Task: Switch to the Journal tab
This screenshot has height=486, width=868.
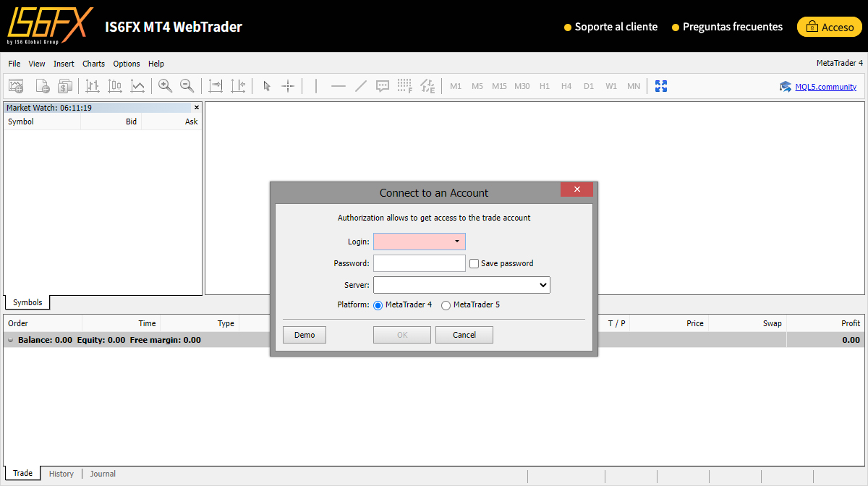Action: tap(103, 474)
